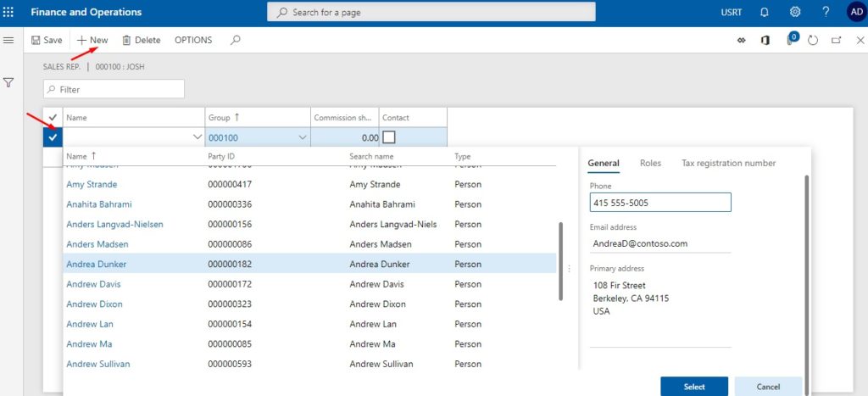Open the Anders Madsen link
Image resolution: width=868 pixels, height=396 pixels.
pyautogui.click(x=97, y=244)
